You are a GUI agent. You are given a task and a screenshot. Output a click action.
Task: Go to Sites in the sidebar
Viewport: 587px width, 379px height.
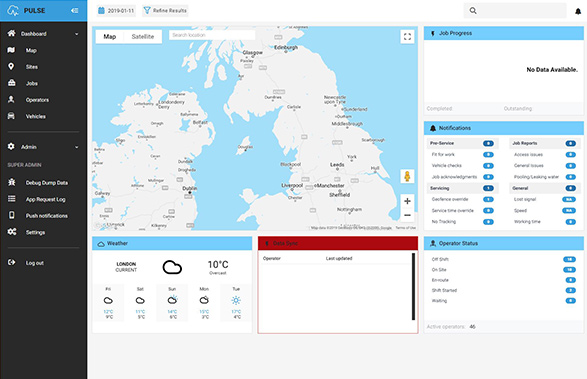(32, 67)
